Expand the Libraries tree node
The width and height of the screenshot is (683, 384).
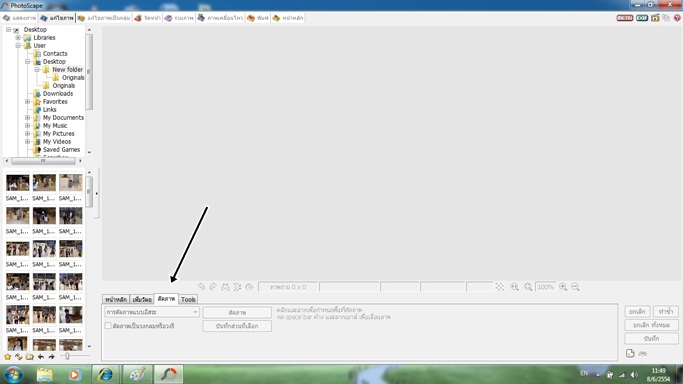(x=18, y=37)
